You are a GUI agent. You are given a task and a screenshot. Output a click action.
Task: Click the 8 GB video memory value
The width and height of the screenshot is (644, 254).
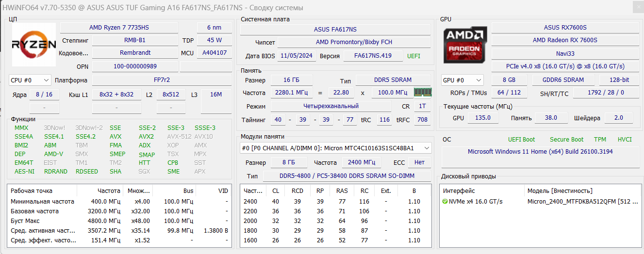tap(509, 80)
